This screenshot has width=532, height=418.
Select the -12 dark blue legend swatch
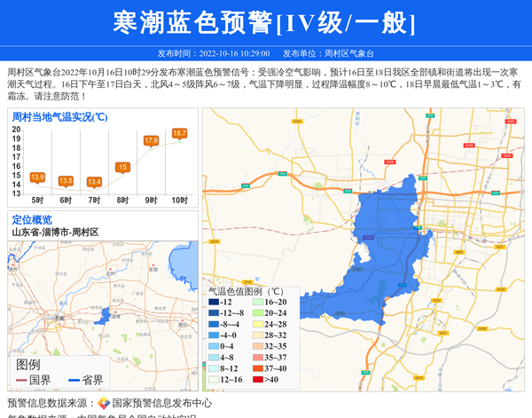213,302
